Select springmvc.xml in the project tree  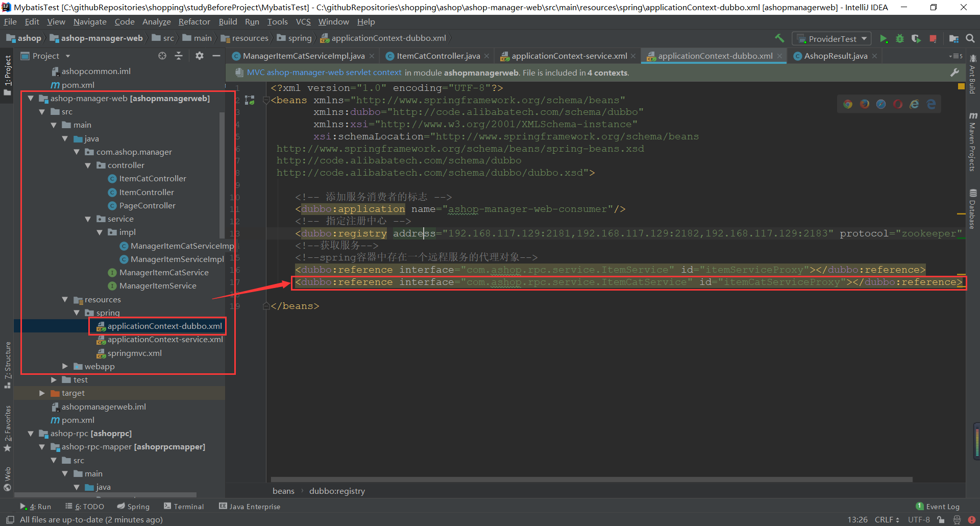pyautogui.click(x=135, y=353)
